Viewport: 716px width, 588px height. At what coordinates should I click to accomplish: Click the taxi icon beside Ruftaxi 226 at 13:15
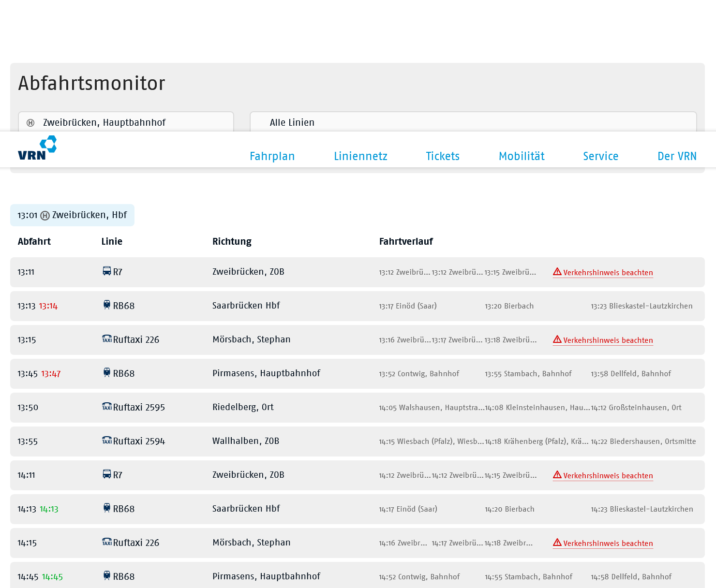tap(107, 339)
